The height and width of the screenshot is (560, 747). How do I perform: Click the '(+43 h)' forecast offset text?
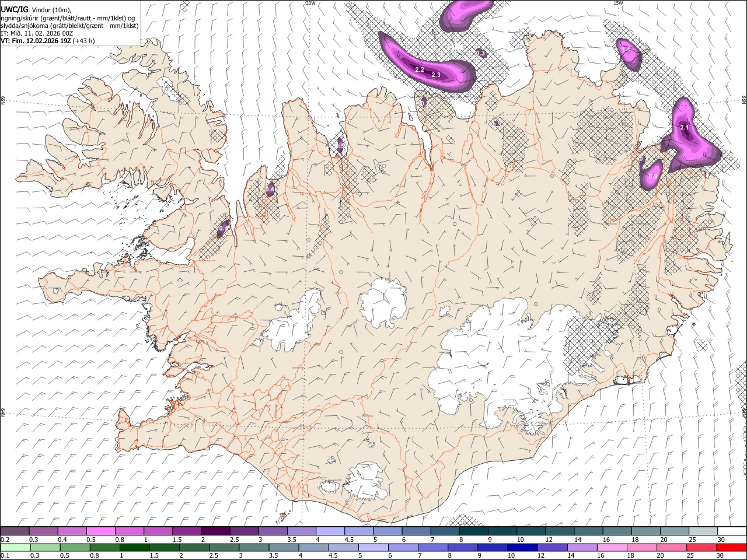(84, 41)
